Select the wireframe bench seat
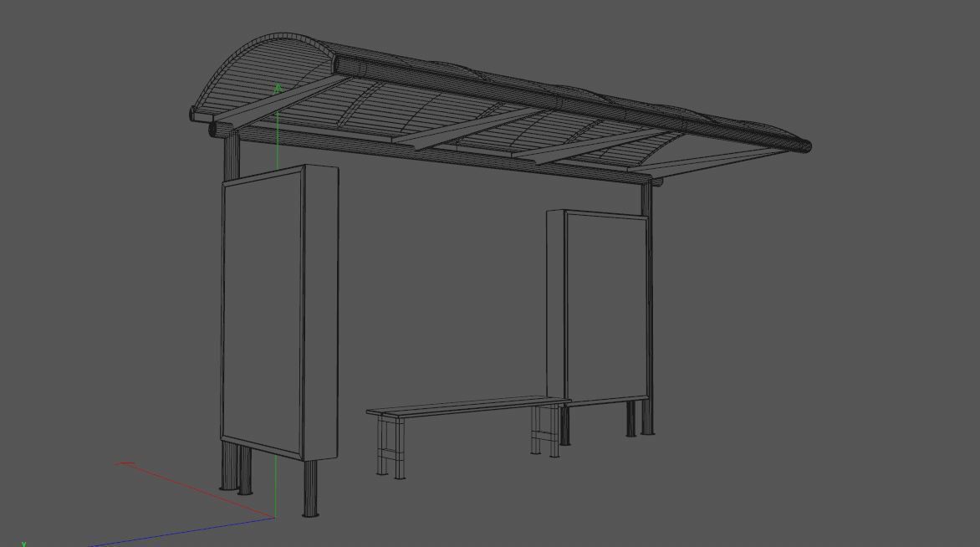Viewport: 980px width, 547px height. tap(469, 407)
